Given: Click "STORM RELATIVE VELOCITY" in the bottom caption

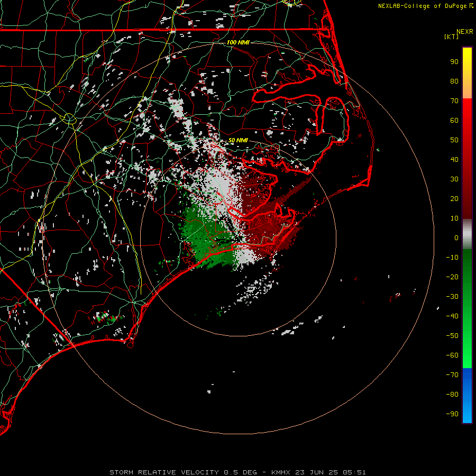Looking at the screenshot, I should pos(164,472).
